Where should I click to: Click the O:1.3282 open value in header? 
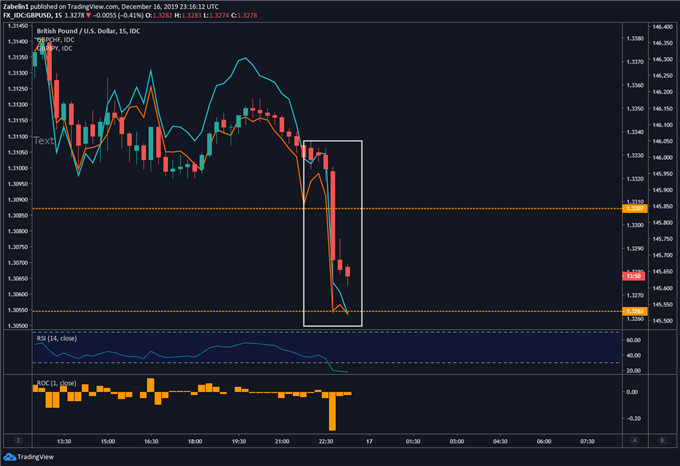click(158, 15)
